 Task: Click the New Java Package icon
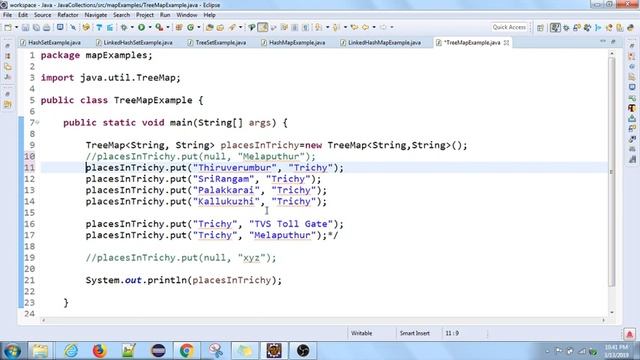click(179, 27)
